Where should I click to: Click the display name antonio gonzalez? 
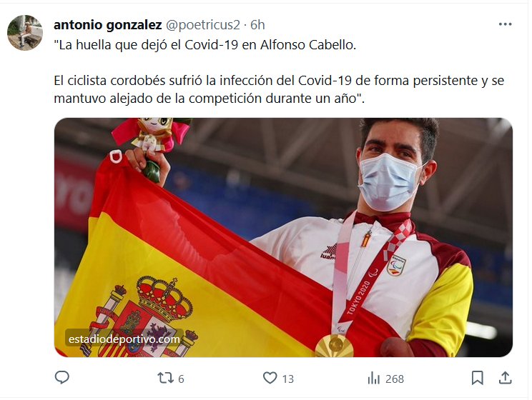click(x=107, y=25)
